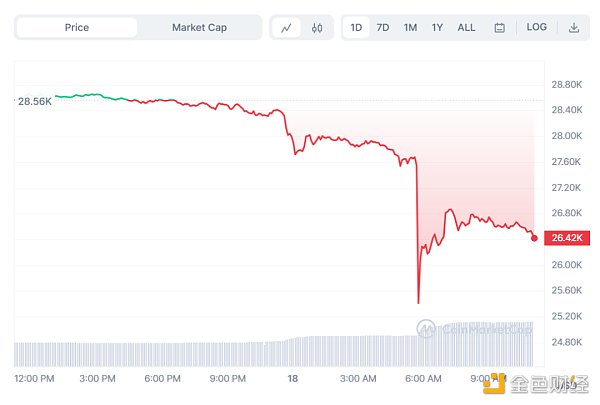Select the ALL time range
The image size is (600, 405).
[467, 27]
